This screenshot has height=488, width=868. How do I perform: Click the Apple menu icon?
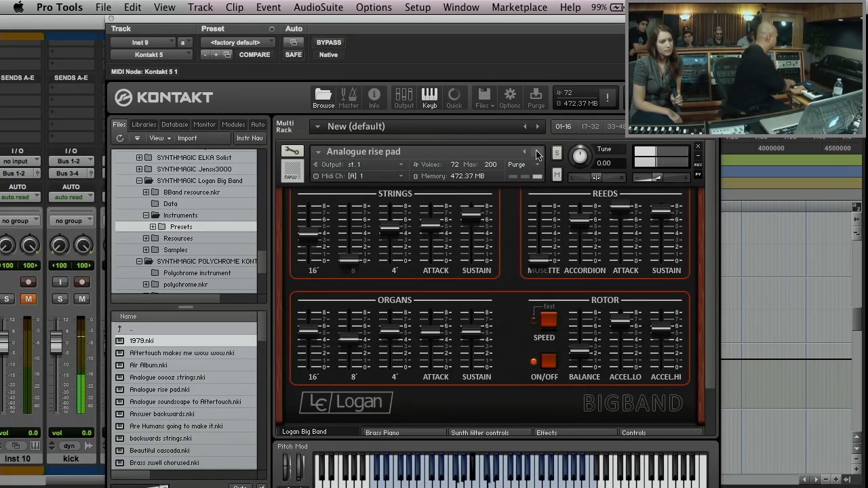[18, 7]
